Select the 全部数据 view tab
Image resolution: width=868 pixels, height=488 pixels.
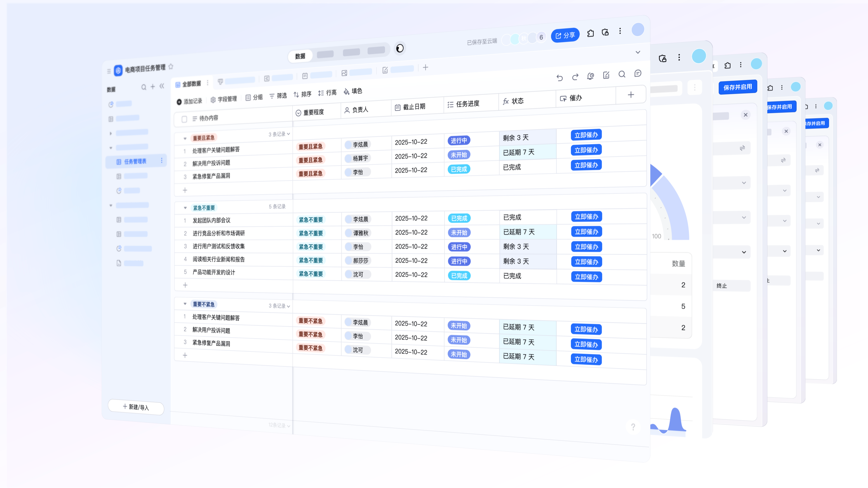pyautogui.click(x=191, y=84)
